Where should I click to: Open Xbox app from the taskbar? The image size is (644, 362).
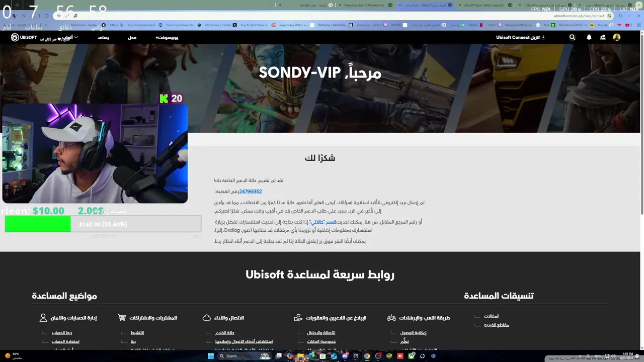coord(411,356)
